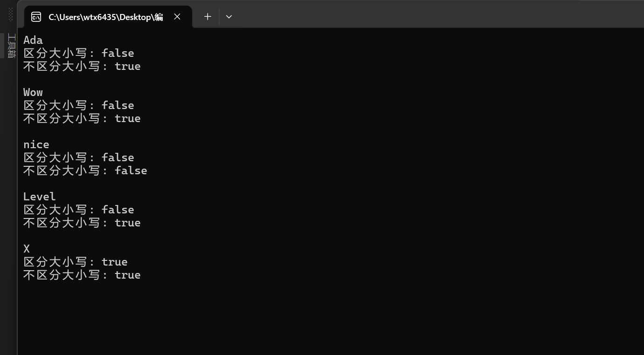Screen dimensions: 644x355
Task: Open the 工具箱 side panel
Action: pyautogui.click(x=12, y=46)
